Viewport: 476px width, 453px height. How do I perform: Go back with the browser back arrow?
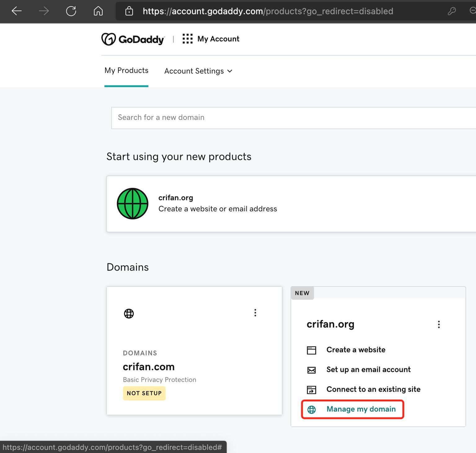tap(16, 11)
